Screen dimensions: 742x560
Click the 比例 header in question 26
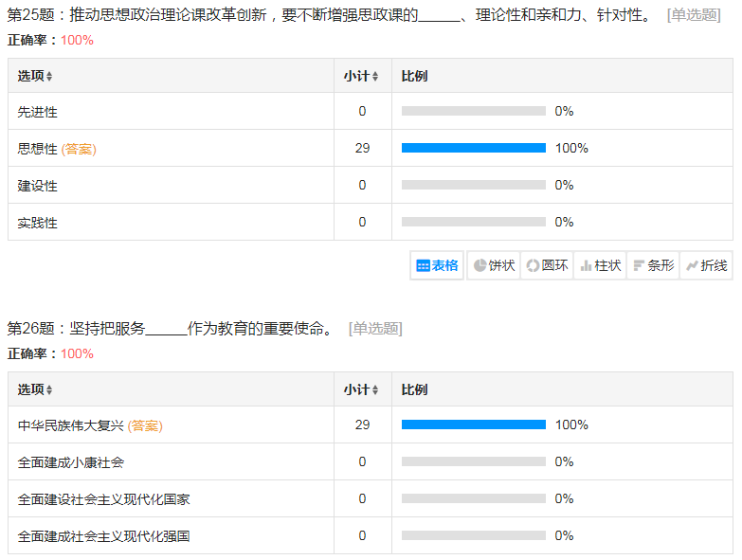(x=414, y=389)
